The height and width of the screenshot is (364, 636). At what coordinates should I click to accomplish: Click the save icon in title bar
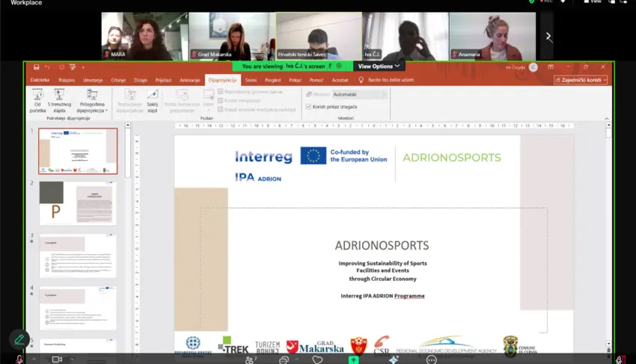[36, 67]
